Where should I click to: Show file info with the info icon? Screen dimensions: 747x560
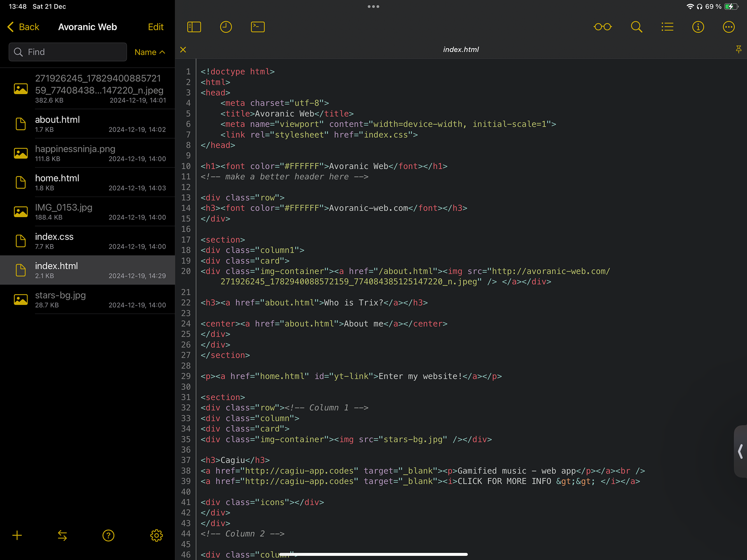pyautogui.click(x=698, y=27)
